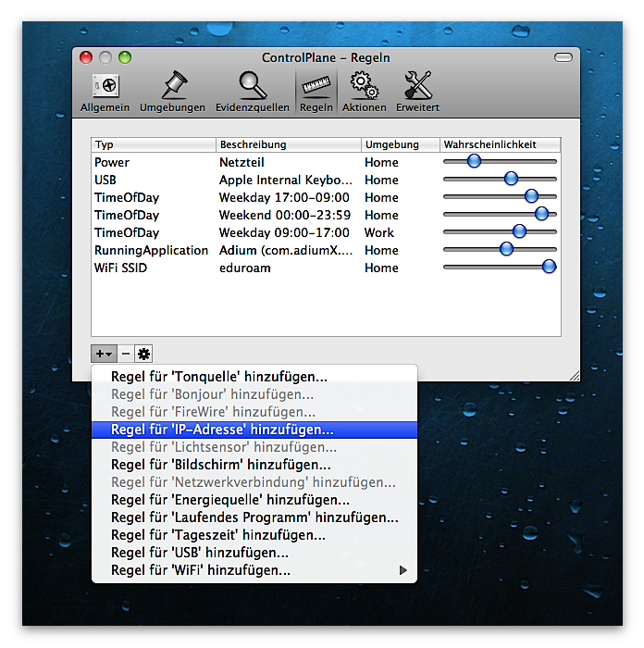Image resolution: width=644 pixels, height=648 pixels.
Task: Open the Aktionen gears pane
Action: pyautogui.click(x=364, y=93)
